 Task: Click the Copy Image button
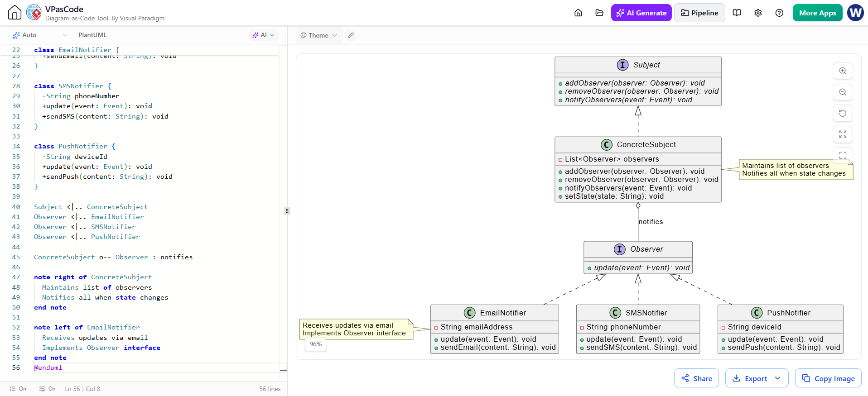pos(828,378)
